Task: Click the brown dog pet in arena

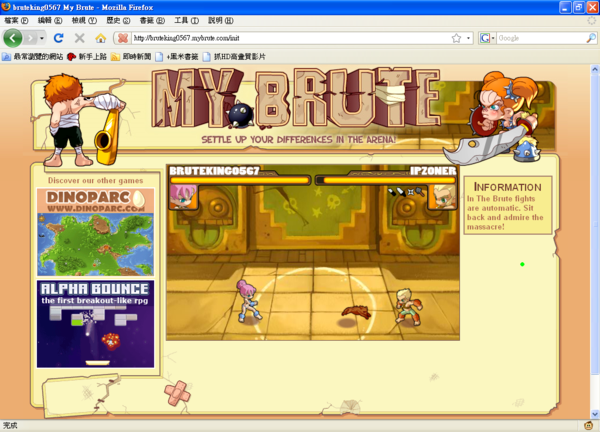Action: 356,312
